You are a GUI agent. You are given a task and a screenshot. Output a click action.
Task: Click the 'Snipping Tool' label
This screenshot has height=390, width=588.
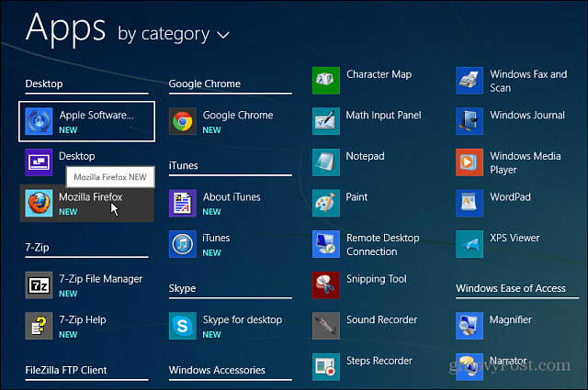pos(377,279)
